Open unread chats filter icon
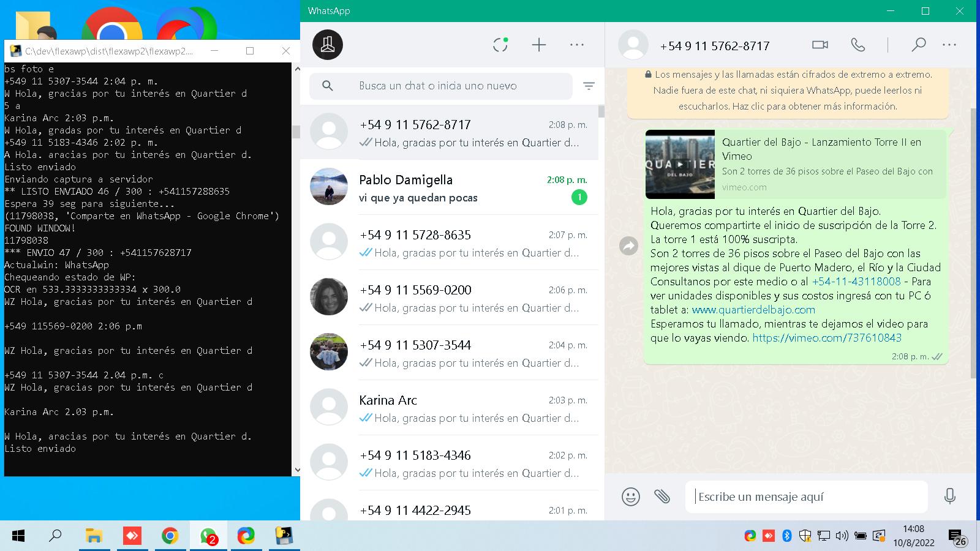980x551 pixels. click(x=589, y=86)
